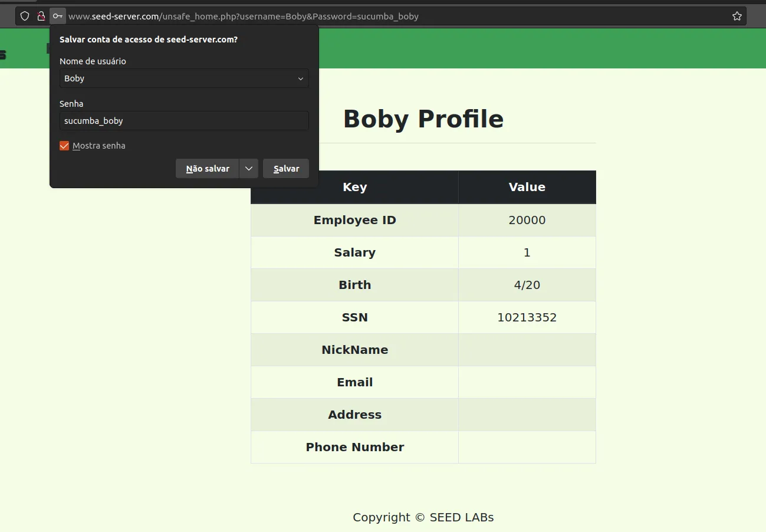The width and height of the screenshot is (766, 532).
Task: Expand the "Nome de usuário" dropdown chevron
Action: point(300,78)
